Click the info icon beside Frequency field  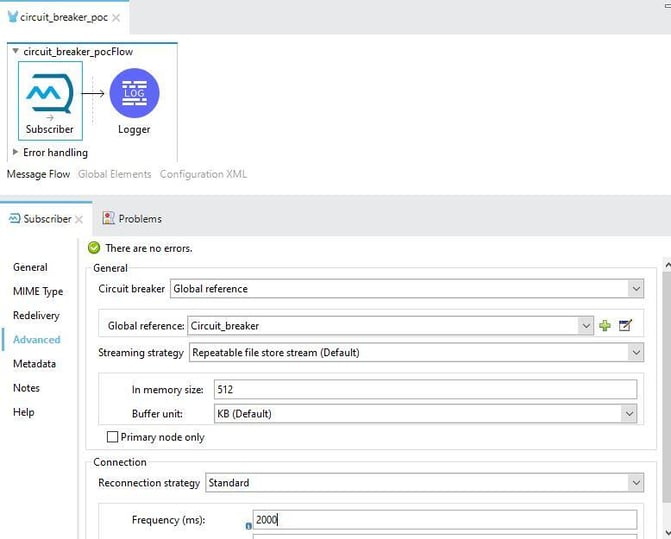point(249,526)
